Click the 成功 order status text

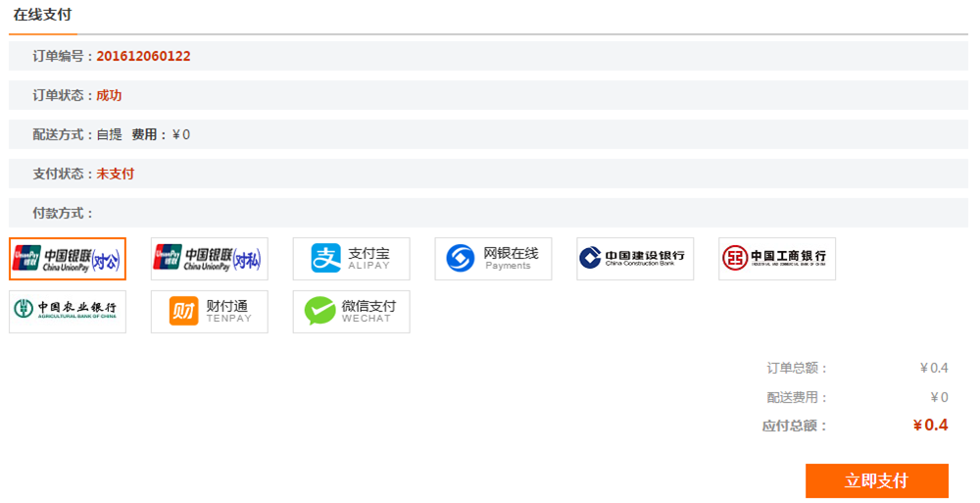pyautogui.click(x=109, y=95)
